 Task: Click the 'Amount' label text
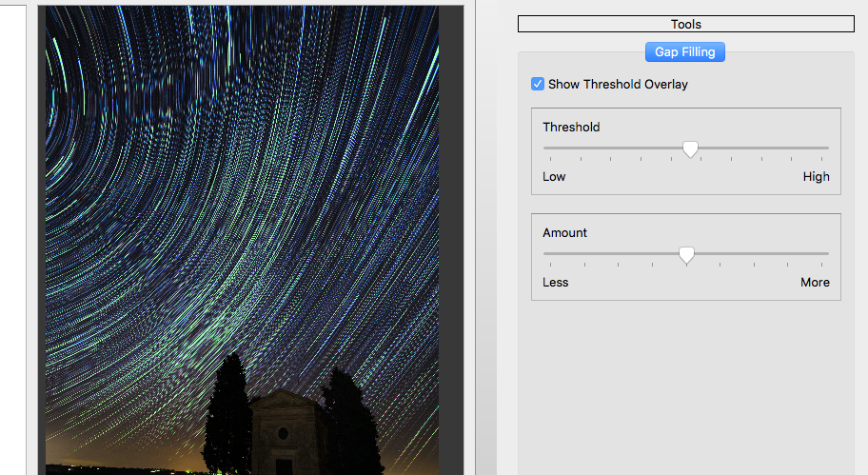(564, 232)
